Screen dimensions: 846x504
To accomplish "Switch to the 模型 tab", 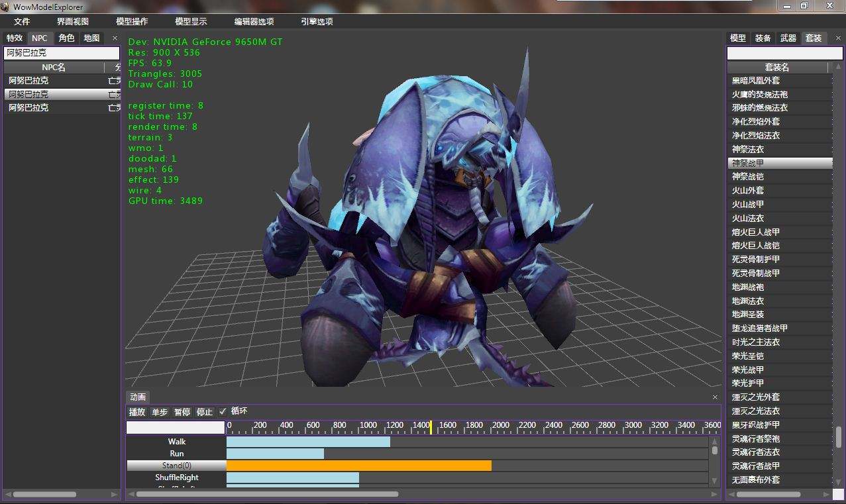I will [x=738, y=38].
